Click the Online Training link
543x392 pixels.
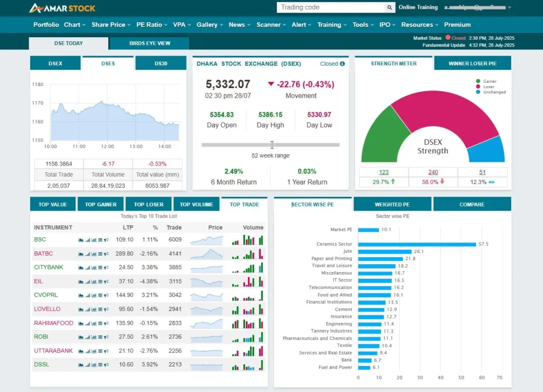tap(418, 7)
